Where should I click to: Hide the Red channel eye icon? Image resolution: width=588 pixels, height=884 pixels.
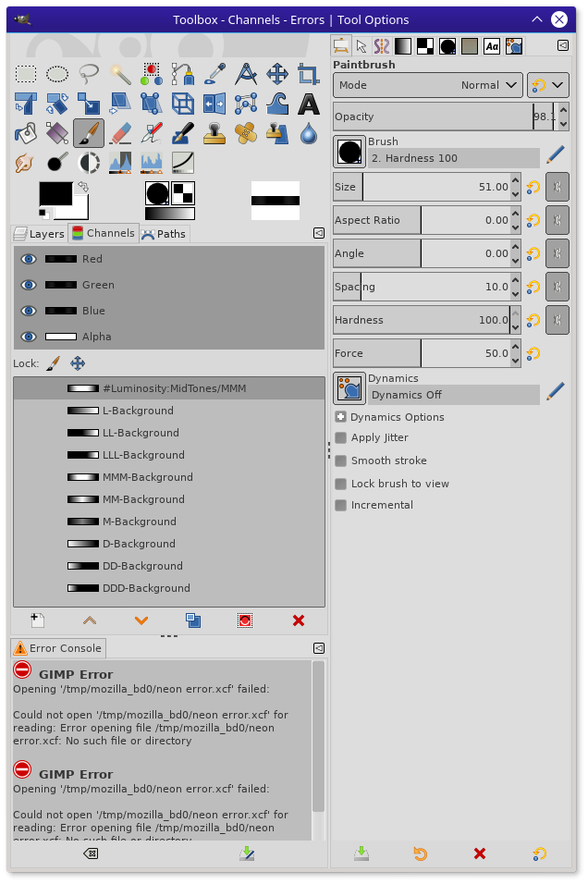coord(28,259)
